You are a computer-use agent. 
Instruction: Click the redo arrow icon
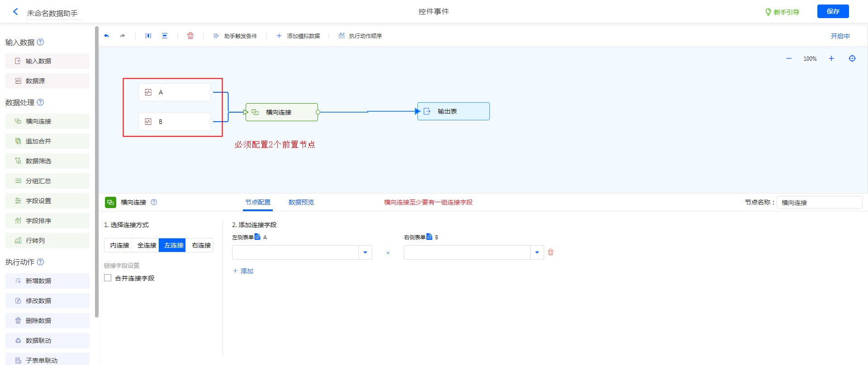tap(123, 36)
